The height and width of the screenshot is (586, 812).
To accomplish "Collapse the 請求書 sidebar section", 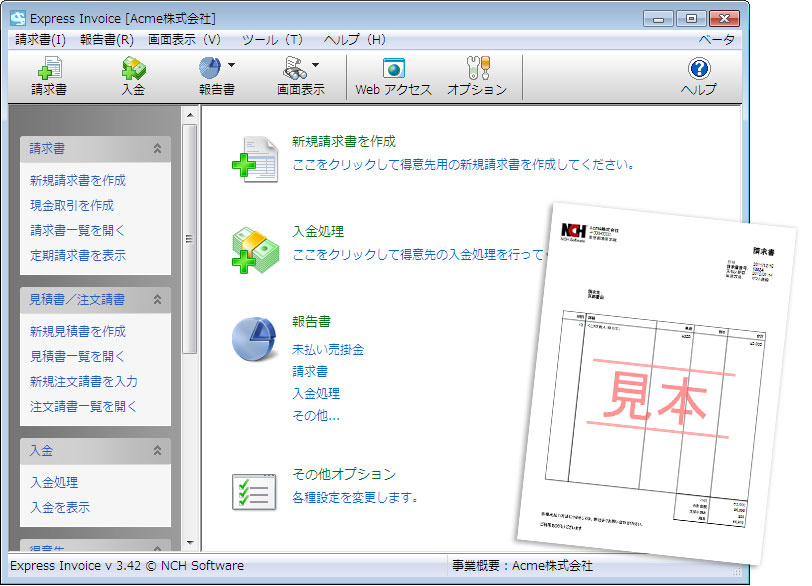I will [x=157, y=148].
